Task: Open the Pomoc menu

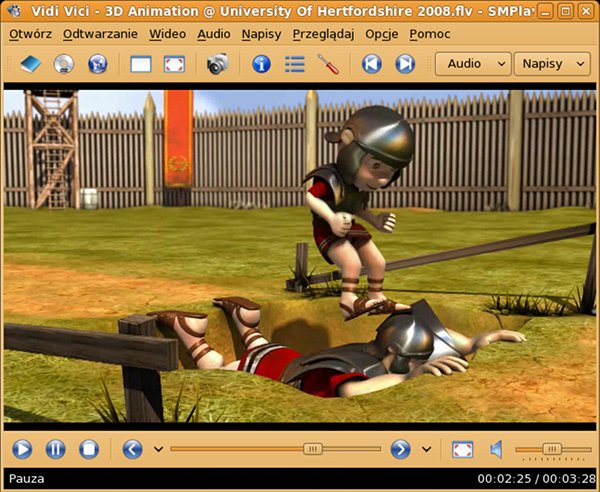Action: point(430,34)
